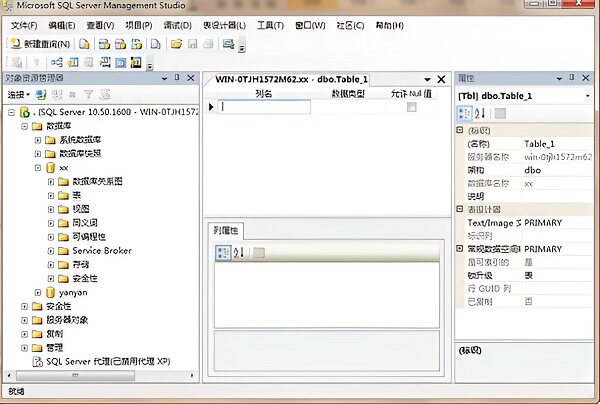Collapse the xx database node
The width and height of the screenshot is (600, 404).
click(x=38, y=168)
